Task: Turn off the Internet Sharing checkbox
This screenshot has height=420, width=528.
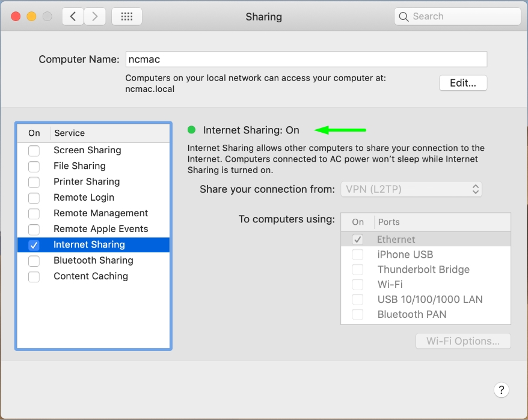Action: [34, 245]
